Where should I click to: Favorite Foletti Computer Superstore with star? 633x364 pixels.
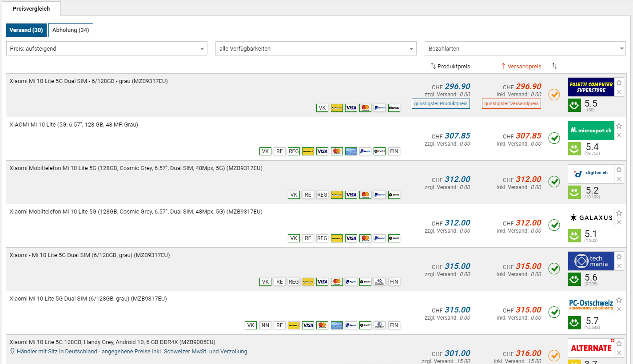[x=619, y=83]
